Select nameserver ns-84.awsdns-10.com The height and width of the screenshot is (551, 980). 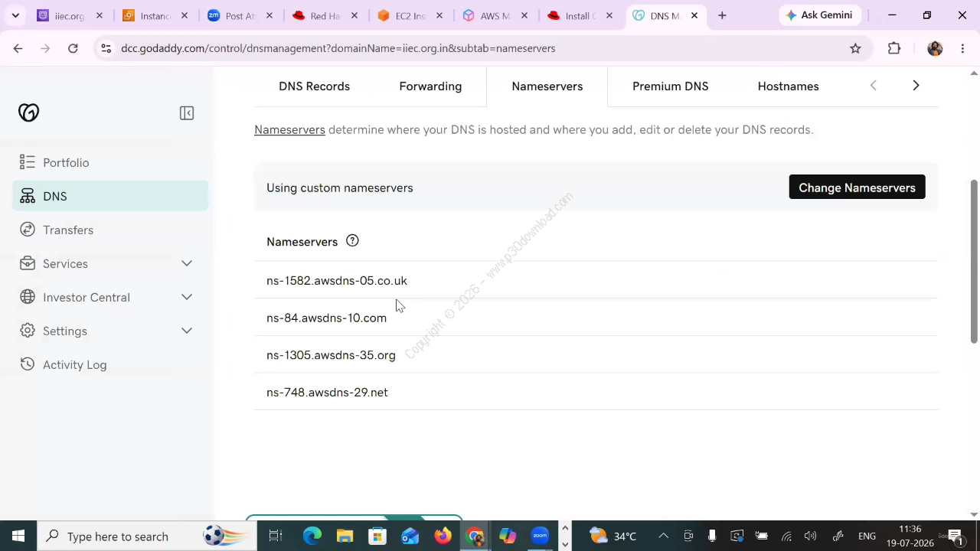327,318
